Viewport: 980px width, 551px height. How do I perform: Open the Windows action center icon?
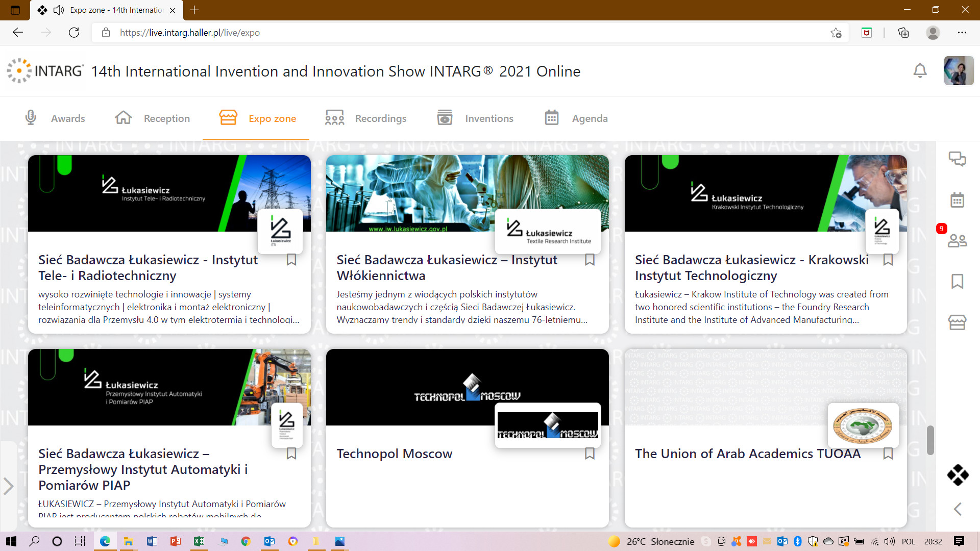click(x=959, y=541)
